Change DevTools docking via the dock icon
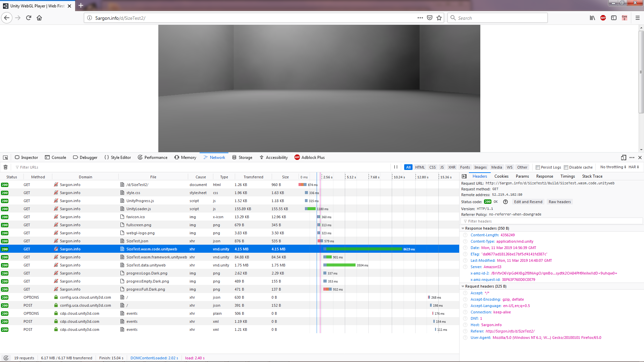644x362 pixels. tap(623, 157)
